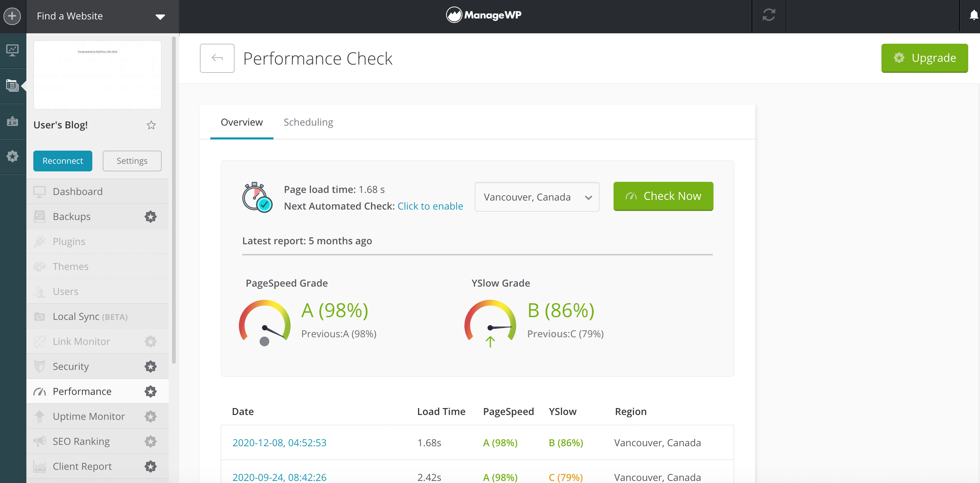Open Dashboard in the sidebar menu
The width and height of the screenshot is (980, 483).
point(78,191)
